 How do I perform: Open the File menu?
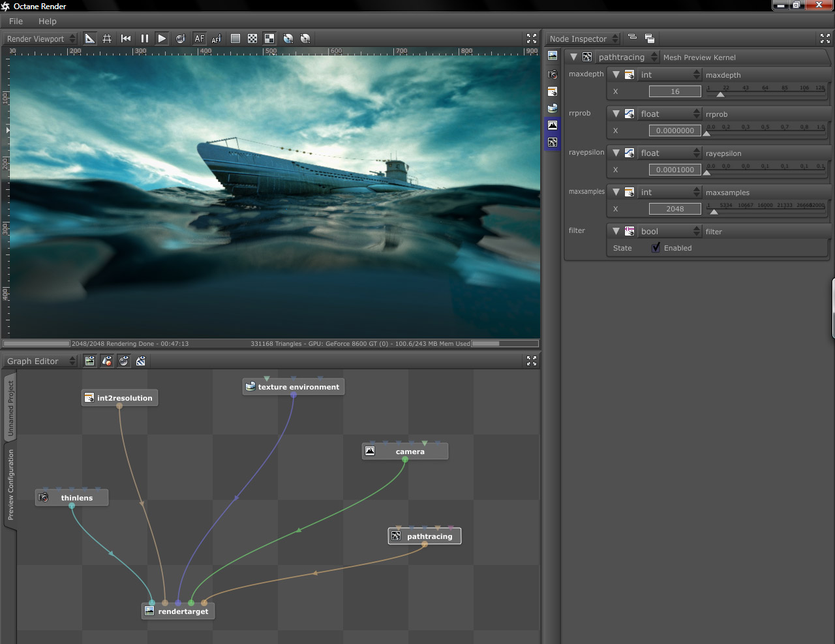click(16, 21)
